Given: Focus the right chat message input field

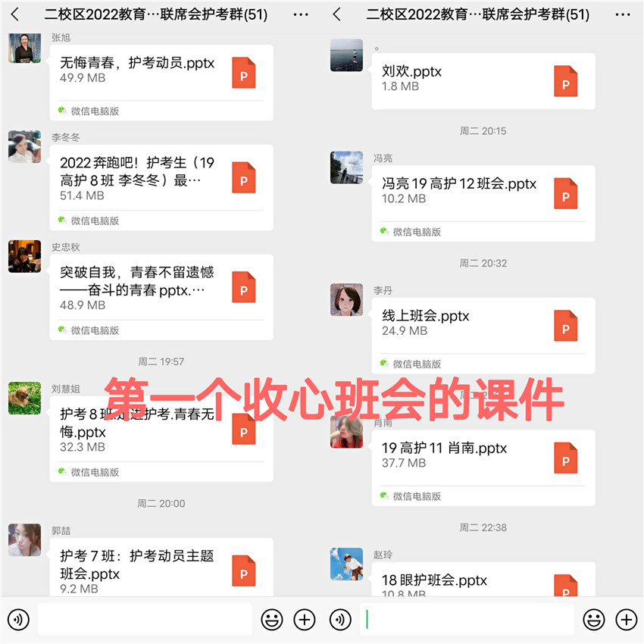Looking at the screenshot, I should [467, 619].
